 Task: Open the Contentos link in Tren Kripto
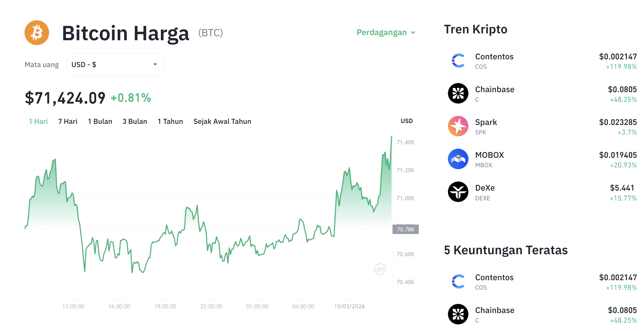494,56
